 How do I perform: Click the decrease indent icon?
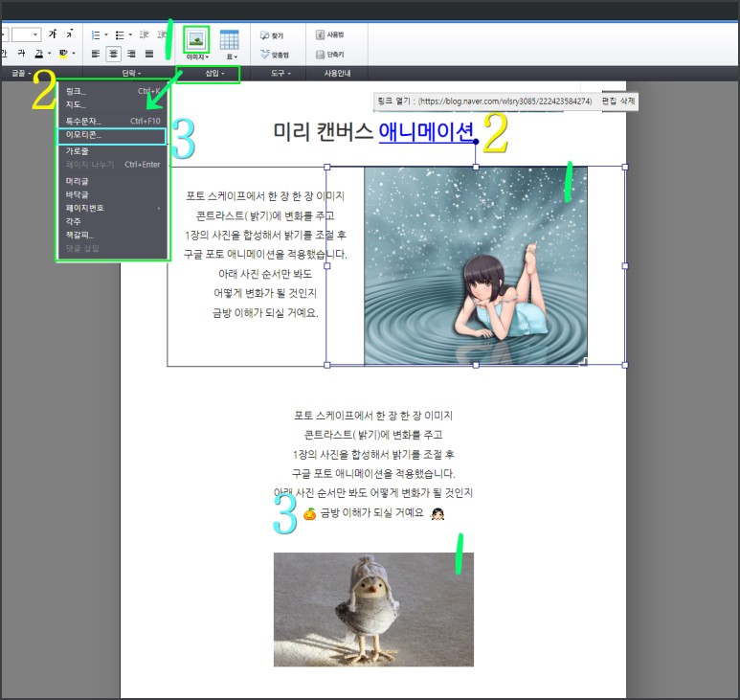pos(145,34)
